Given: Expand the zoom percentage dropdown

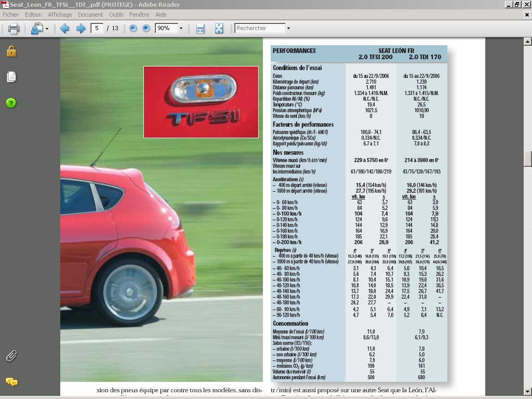Looking at the screenshot, I should [x=181, y=29].
